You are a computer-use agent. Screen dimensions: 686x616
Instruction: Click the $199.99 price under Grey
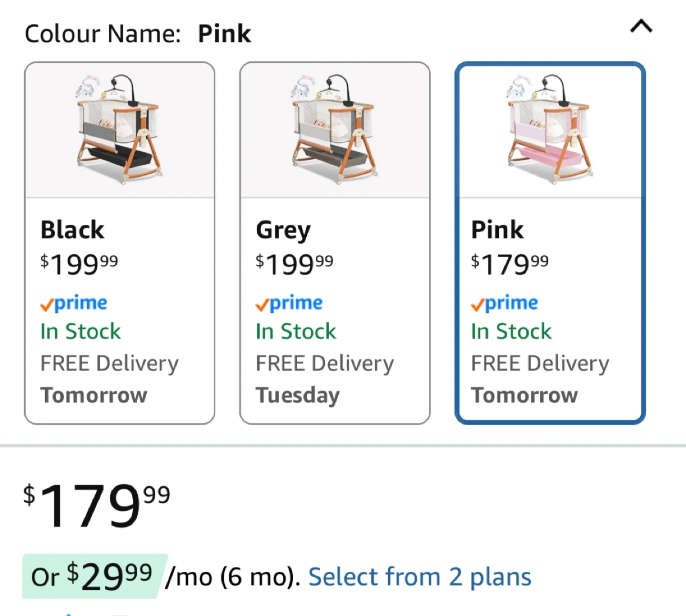[x=294, y=264]
